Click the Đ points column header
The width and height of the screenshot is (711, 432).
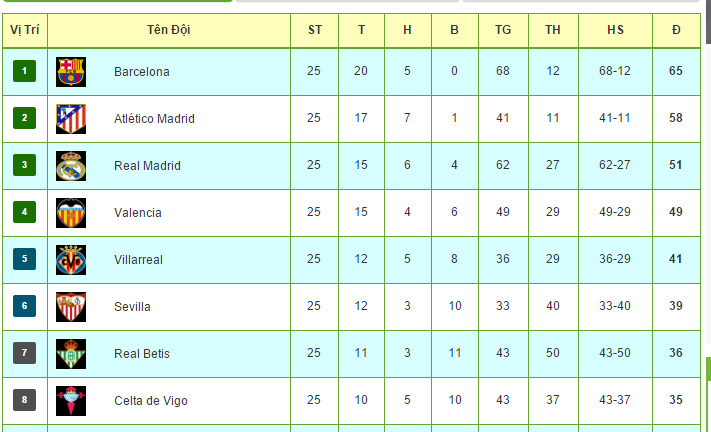676,30
